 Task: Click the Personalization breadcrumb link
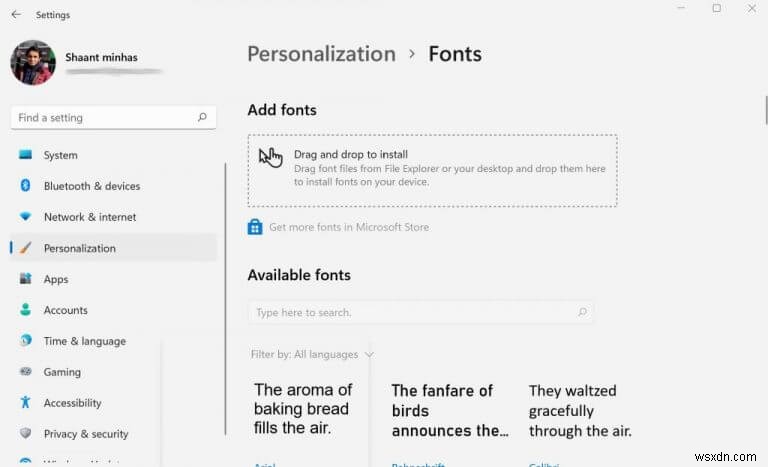[321, 54]
